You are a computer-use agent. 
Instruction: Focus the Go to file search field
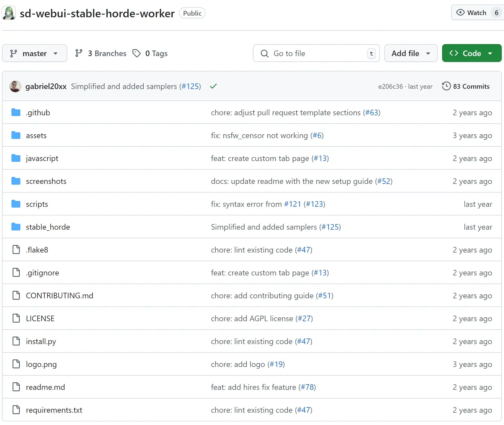316,53
